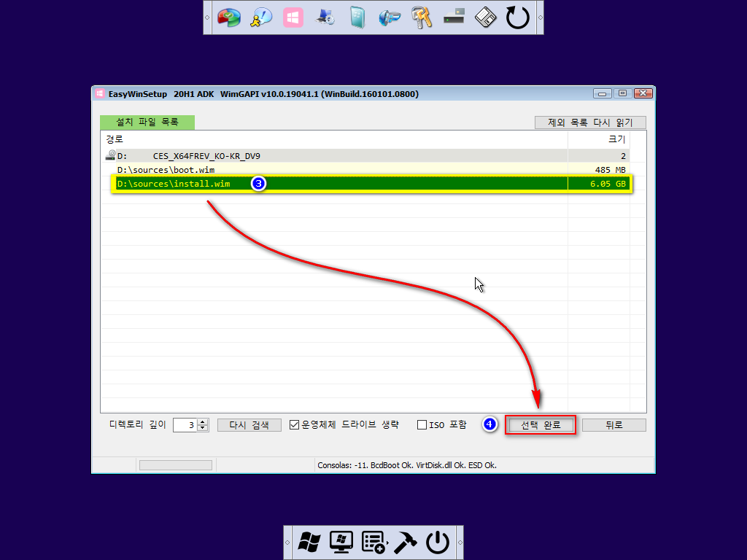Click the D: drive disk icon
The width and height of the screenshot is (747, 560).
pyautogui.click(x=111, y=155)
